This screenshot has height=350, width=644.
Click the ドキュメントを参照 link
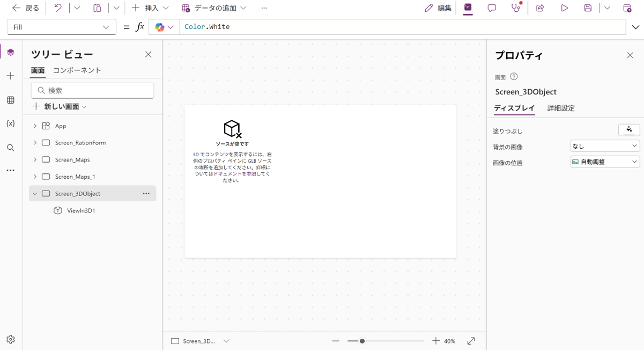coord(235,174)
